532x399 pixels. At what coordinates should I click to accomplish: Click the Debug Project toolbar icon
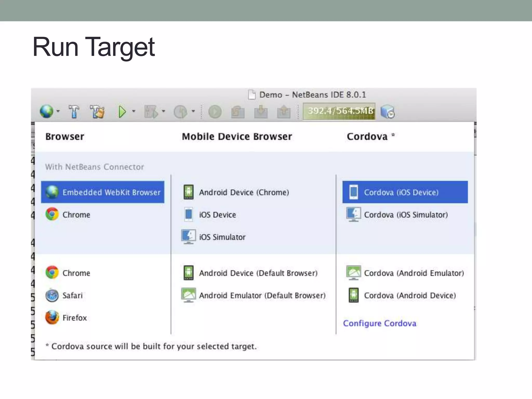[151, 112]
